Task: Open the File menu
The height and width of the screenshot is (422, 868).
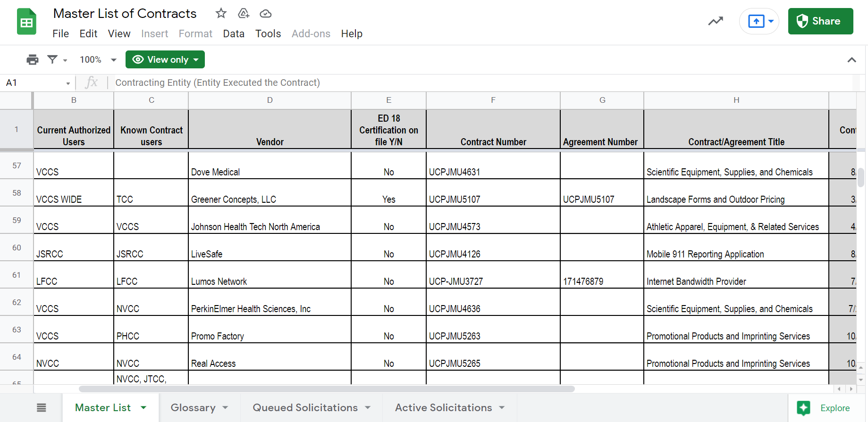Action: tap(60, 33)
